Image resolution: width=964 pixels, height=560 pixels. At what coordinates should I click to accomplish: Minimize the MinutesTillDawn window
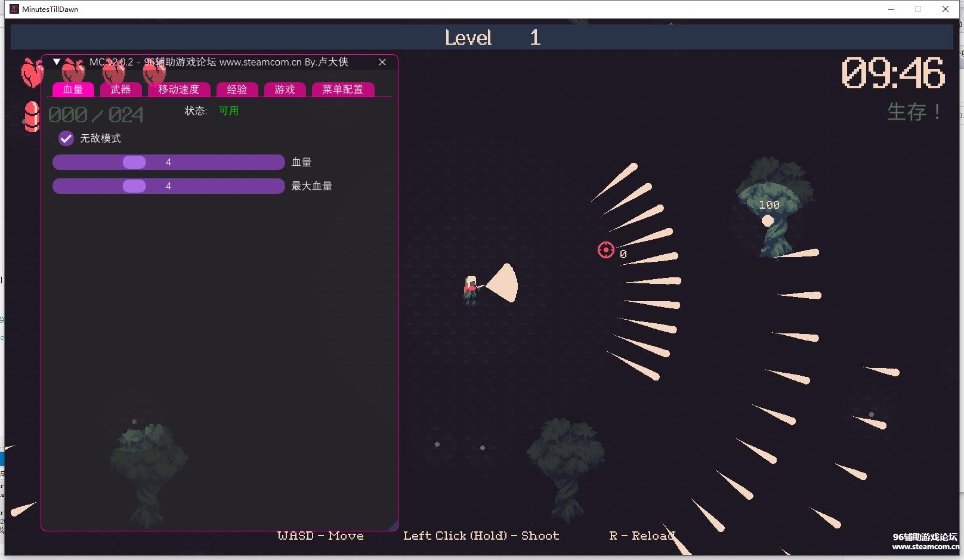tap(891, 9)
